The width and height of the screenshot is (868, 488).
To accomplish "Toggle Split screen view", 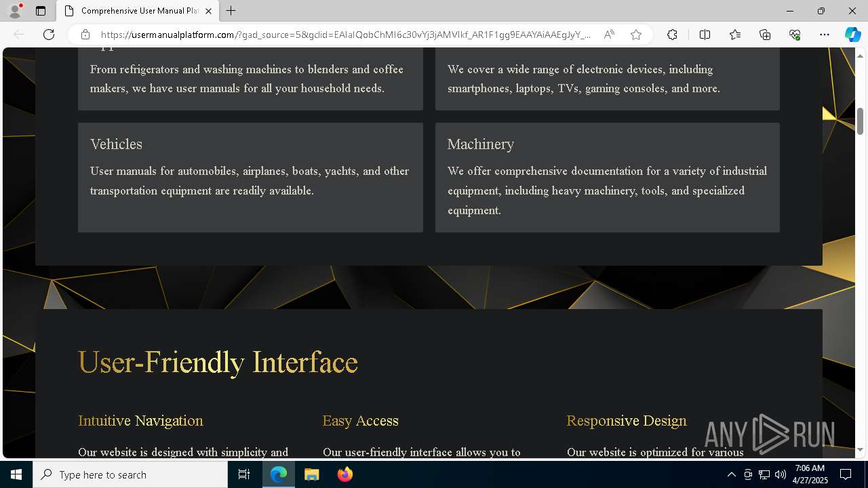I will (x=705, y=35).
